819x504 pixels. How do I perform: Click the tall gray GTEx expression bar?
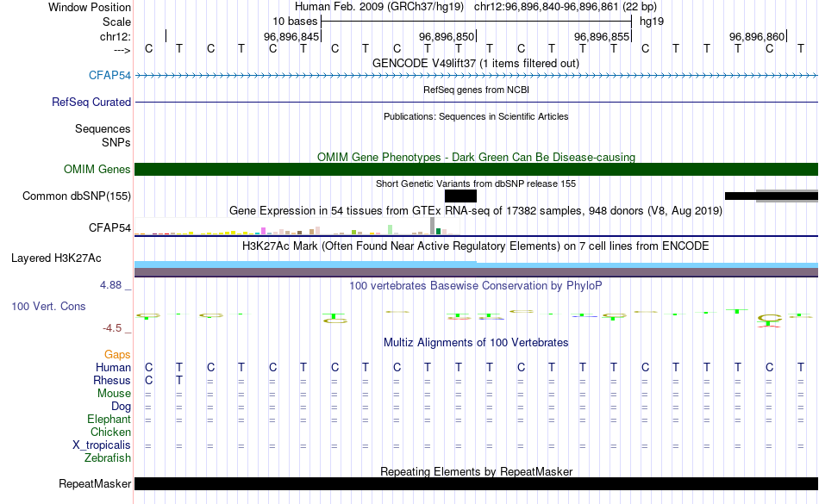pyautogui.click(x=433, y=226)
